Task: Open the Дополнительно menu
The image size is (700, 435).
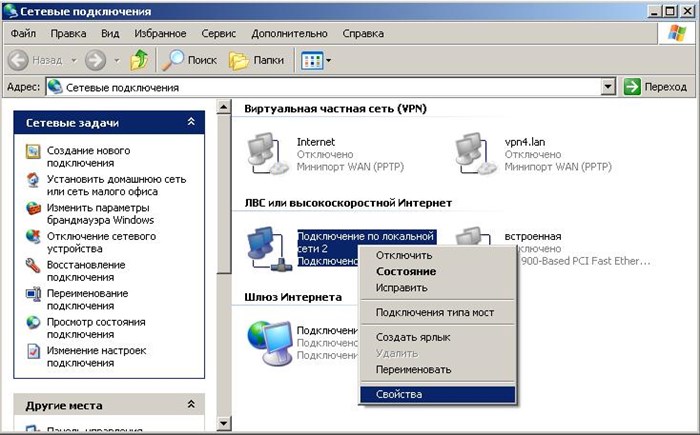Action: click(x=289, y=33)
